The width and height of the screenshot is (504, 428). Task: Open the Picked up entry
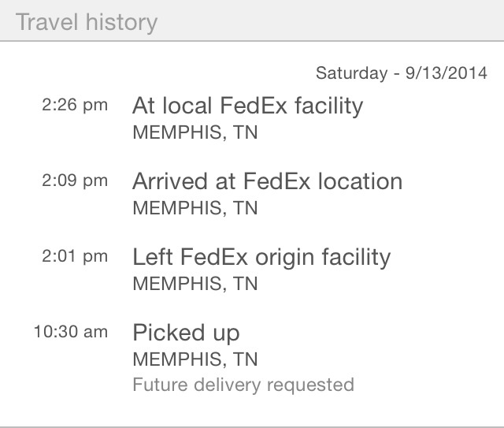pos(186,333)
